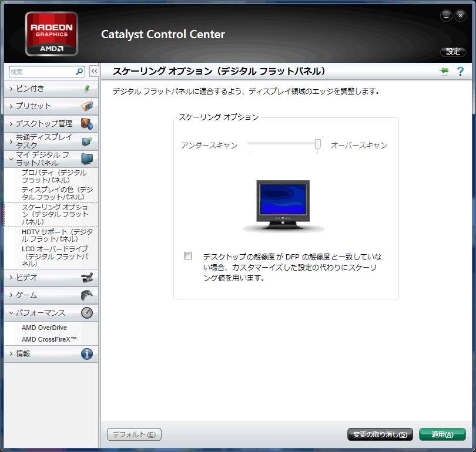Open ディスプレイの色 (デジタル フラットパネル) page

(x=57, y=193)
